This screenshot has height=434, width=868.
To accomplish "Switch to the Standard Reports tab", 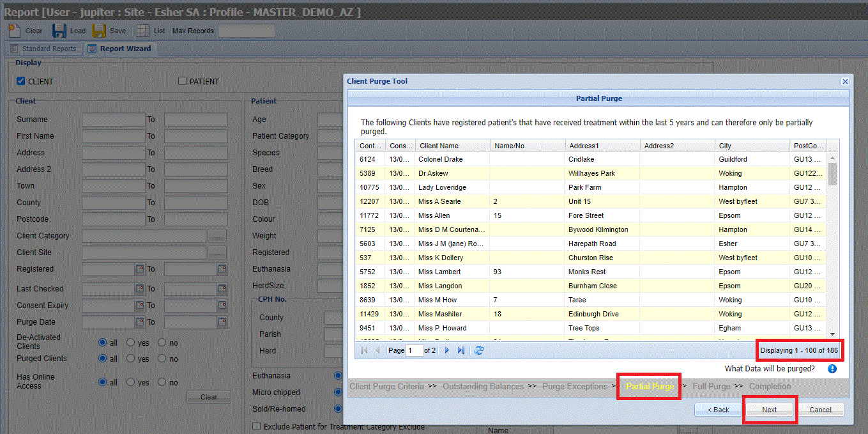I will click(43, 49).
